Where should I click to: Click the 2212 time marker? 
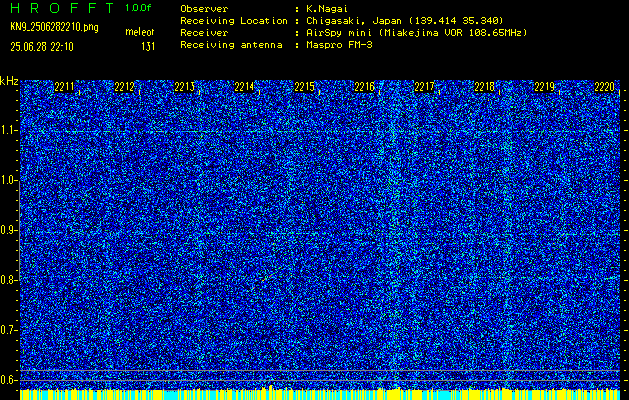coord(124,87)
